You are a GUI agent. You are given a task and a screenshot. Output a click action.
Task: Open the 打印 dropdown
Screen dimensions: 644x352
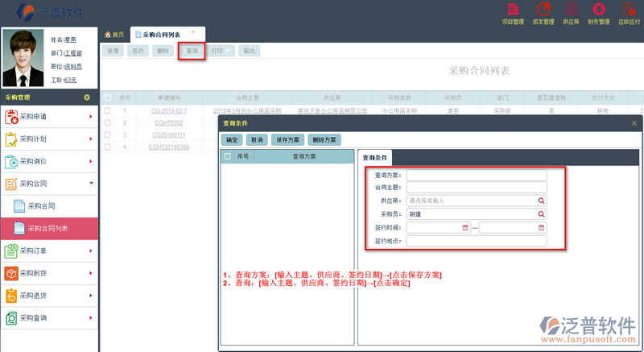[x=221, y=51]
